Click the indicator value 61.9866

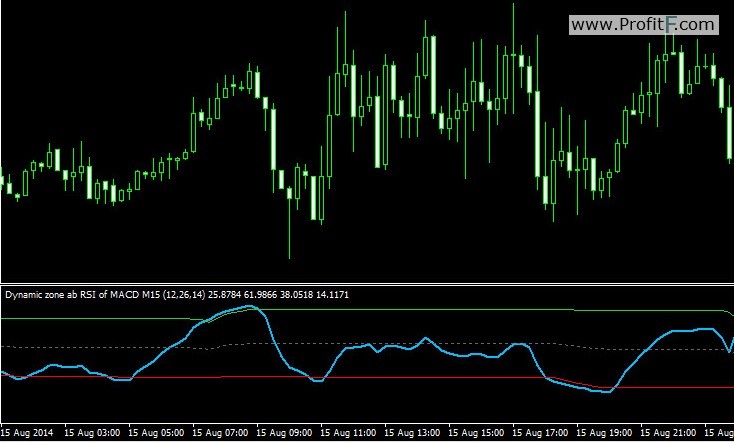260,295
